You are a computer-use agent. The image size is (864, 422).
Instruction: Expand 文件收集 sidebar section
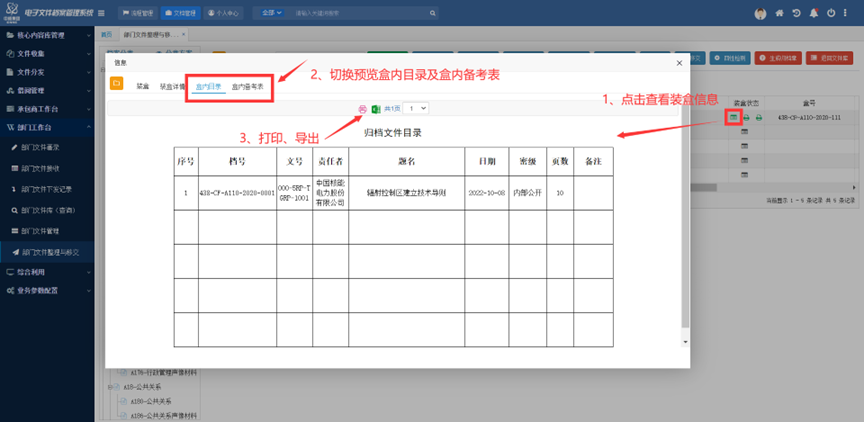coord(47,54)
